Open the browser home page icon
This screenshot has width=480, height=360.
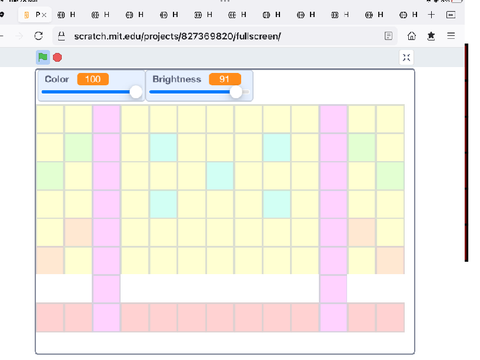[x=412, y=36]
